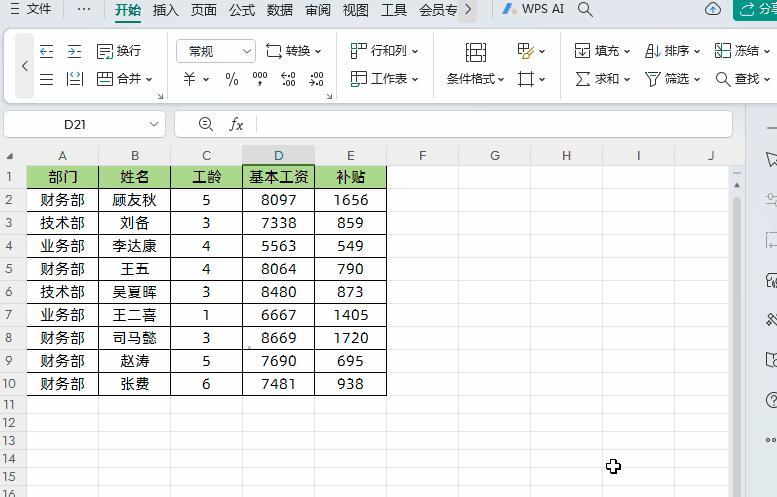This screenshot has width=777, height=497.
Task: Select cell with value 8480
Action: coord(278,292)
